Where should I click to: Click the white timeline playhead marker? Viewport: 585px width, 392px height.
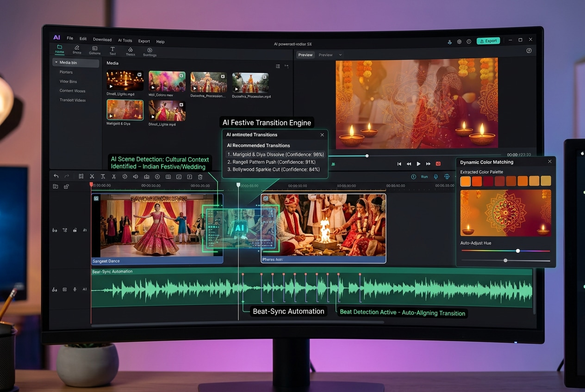(x=238, y=185)
